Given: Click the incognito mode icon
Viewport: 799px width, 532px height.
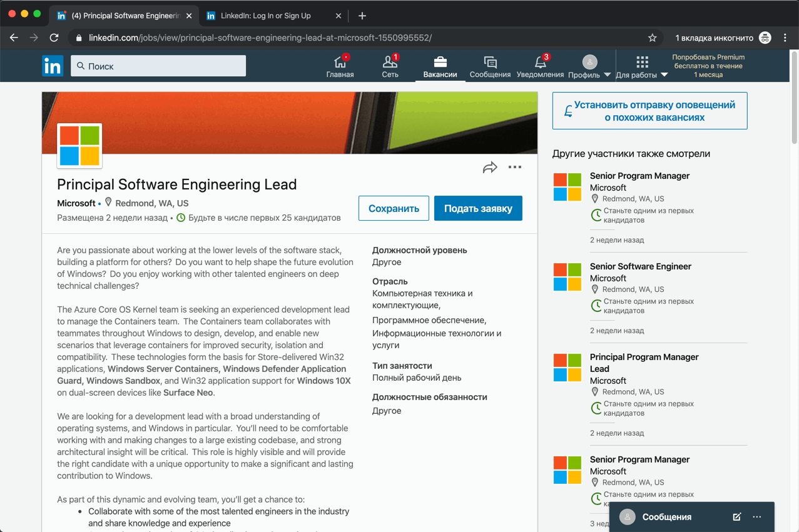Looking at the screenshot, I should pos(765,38).
